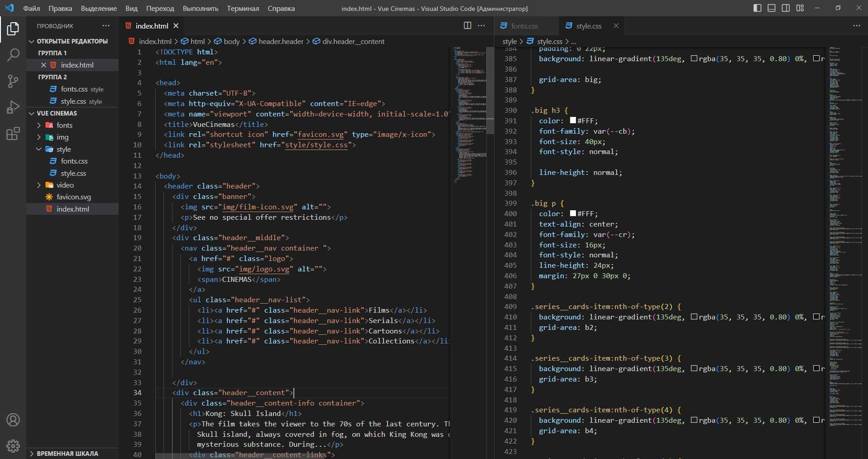
Task: Open the Терминал menu
Action: [x=243, y=8]
